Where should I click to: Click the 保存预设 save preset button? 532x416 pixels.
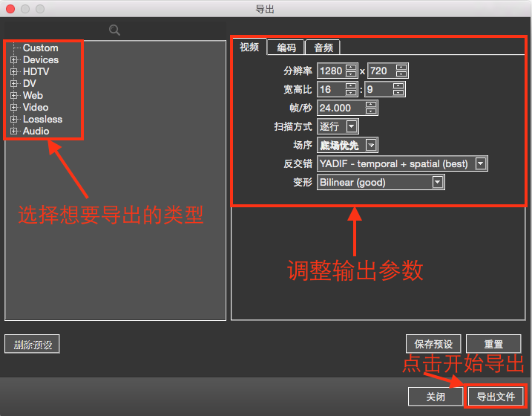433,344
